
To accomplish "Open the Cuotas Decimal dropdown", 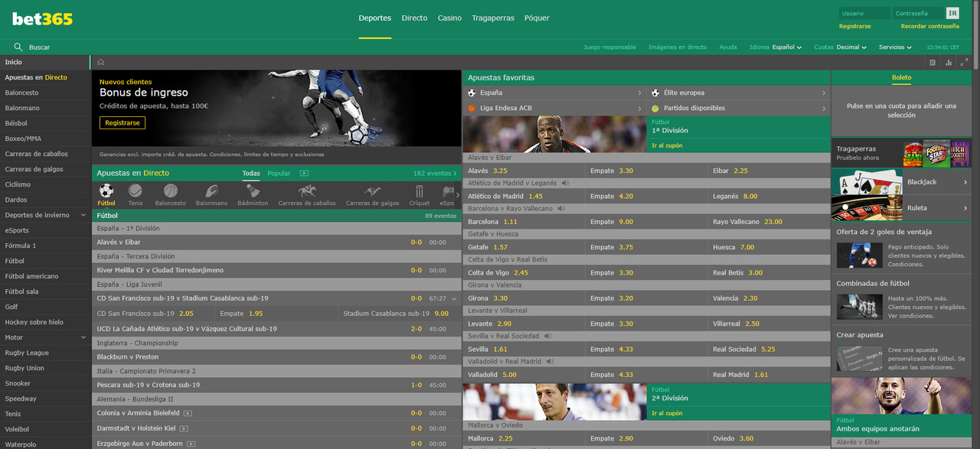I will coord(841,47).
